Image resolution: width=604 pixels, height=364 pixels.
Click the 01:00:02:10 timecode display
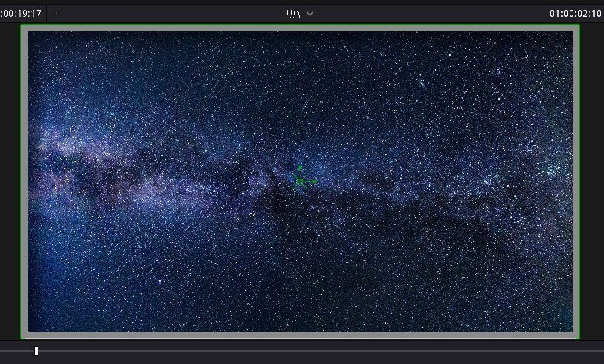click(x=575, y=14)
